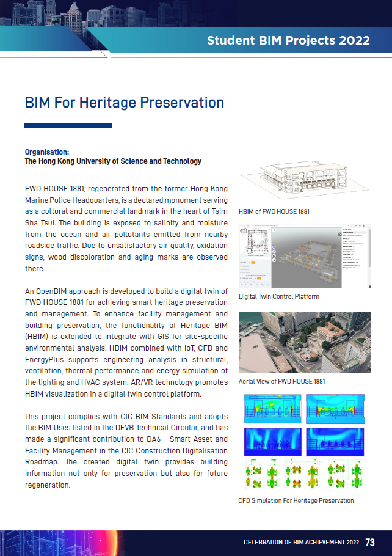Click the 'CELEBRATION OF BIM ACHIEVEMENT 2022' footer text

click(301, 542)
